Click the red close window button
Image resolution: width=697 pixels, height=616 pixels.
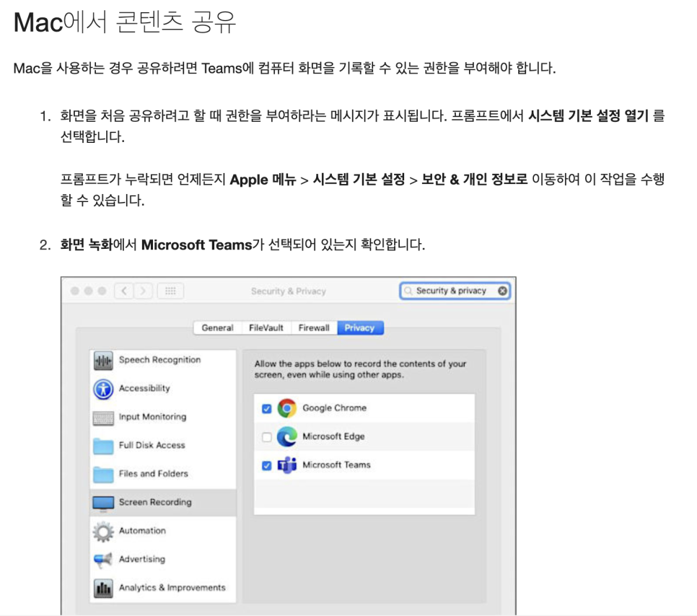pos(75,291)
